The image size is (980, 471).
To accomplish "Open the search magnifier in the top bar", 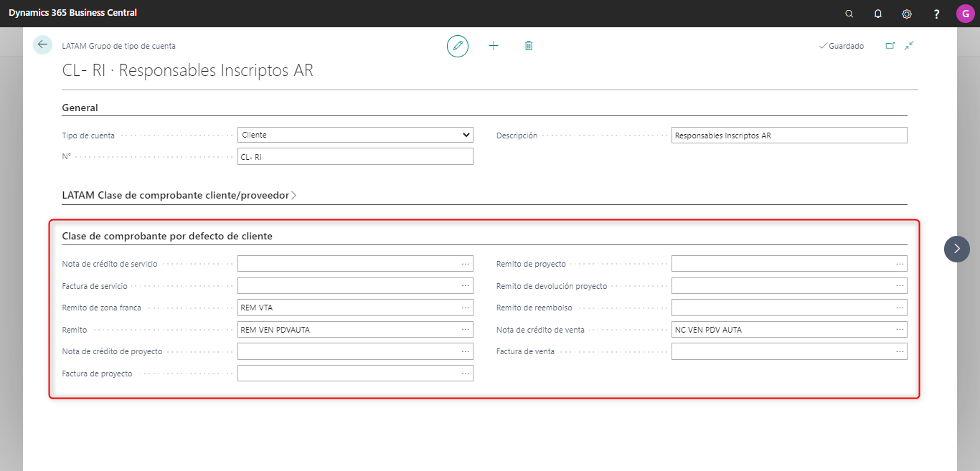I will point(849,14).
